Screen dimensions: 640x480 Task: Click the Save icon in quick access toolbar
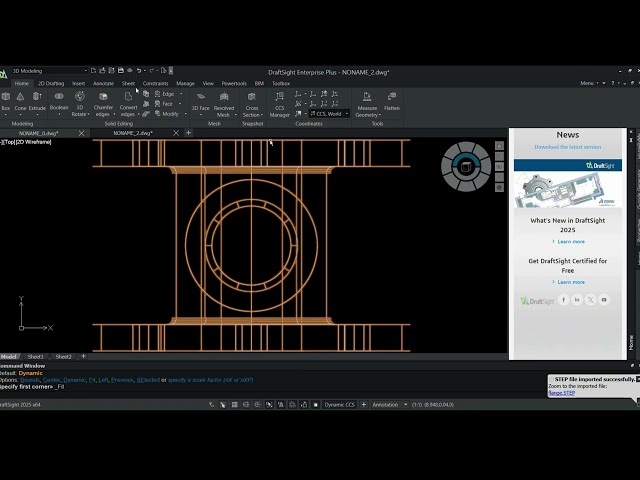coord(121,71)
